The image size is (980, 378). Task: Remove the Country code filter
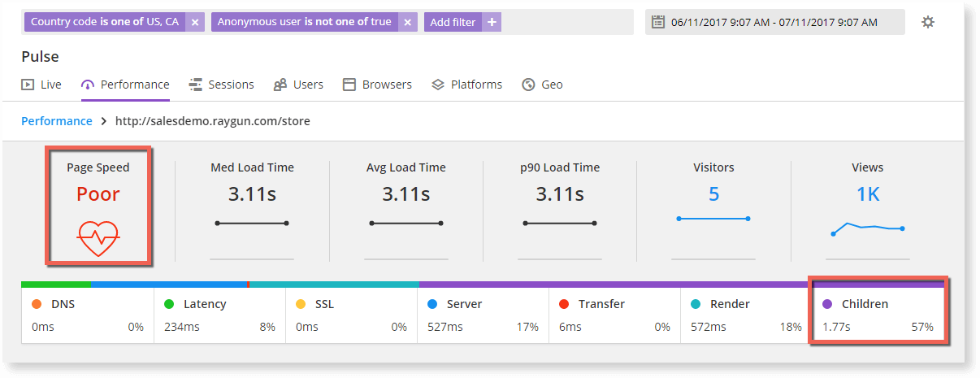click(x=195, y=23)
